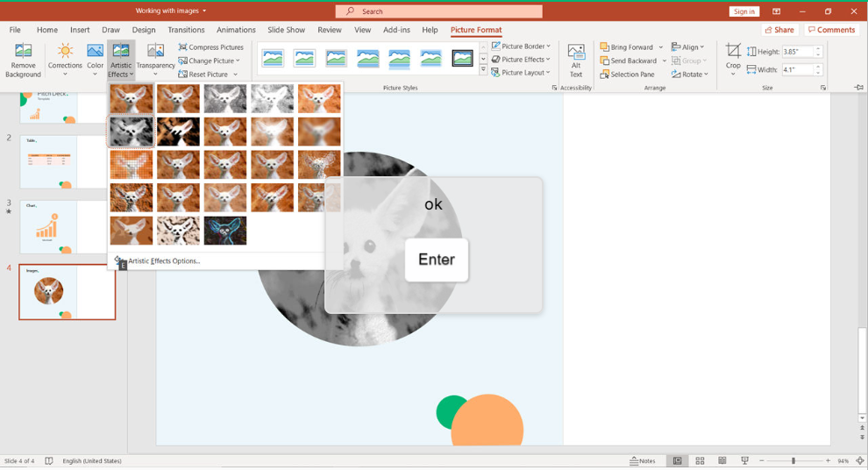Switch to Normal view

tap(677, 460)
